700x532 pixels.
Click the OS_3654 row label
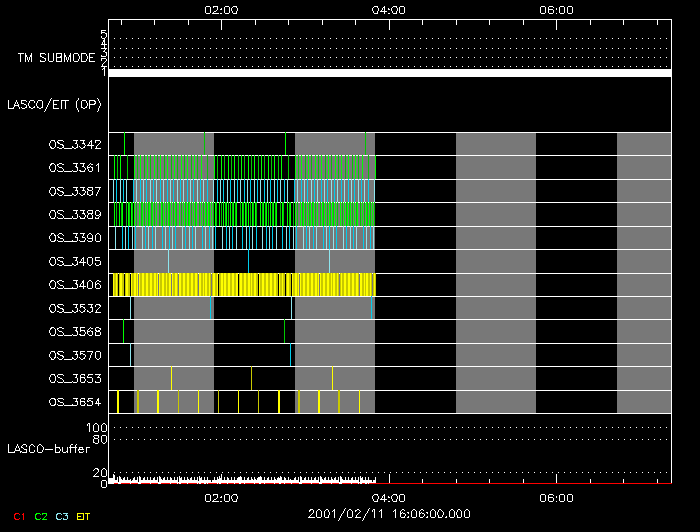pyautogui.click(x=75, y=402)
